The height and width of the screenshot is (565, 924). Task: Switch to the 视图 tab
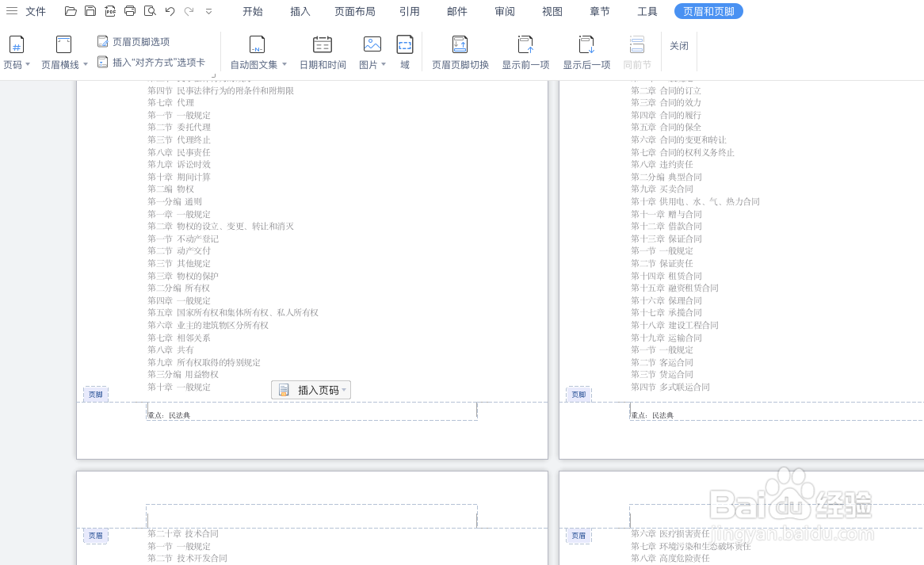[552, 11]
